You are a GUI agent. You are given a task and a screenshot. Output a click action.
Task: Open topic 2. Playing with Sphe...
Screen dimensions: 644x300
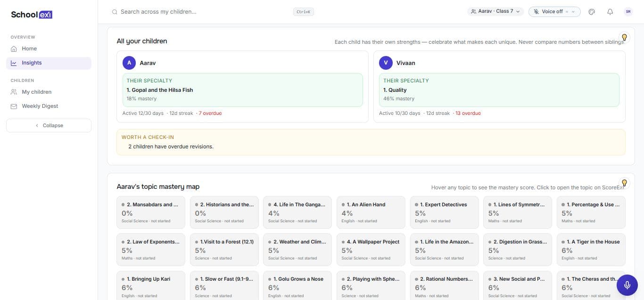(x=371, y=285)
